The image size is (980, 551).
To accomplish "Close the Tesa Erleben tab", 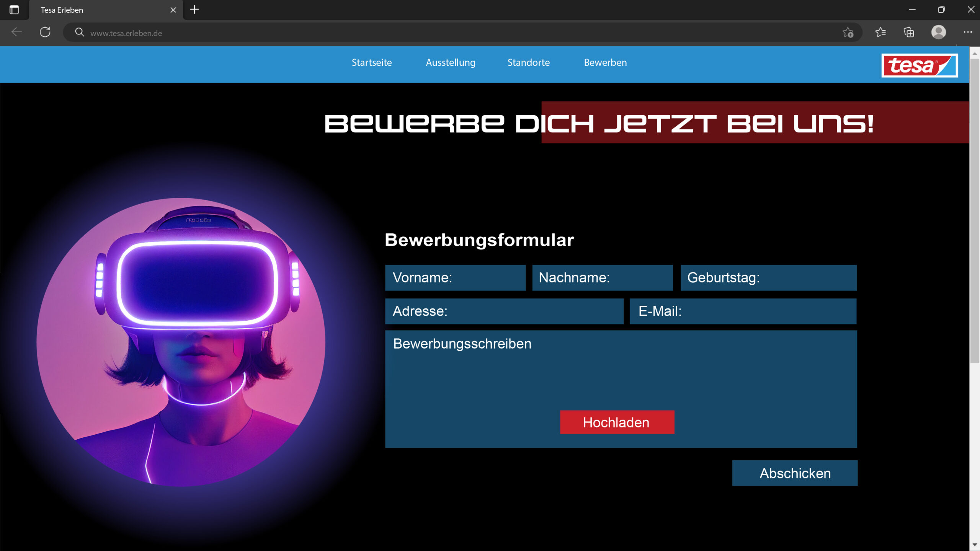I will click(x=173, y=10).
